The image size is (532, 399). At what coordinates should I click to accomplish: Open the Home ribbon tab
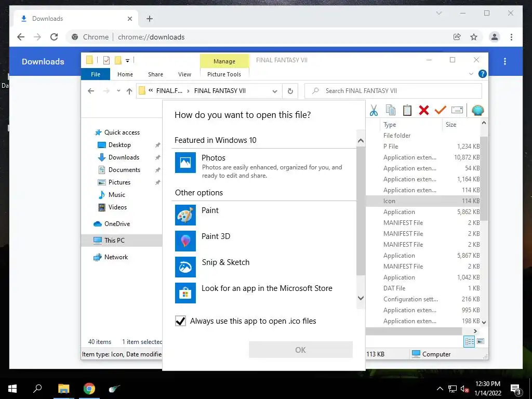point(125,74)
